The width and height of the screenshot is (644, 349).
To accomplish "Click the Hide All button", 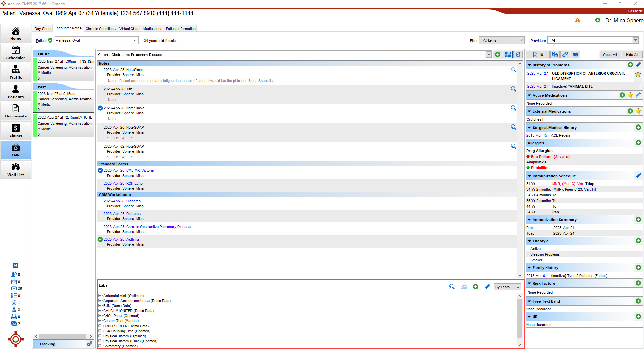I will [x=632, y=55].
